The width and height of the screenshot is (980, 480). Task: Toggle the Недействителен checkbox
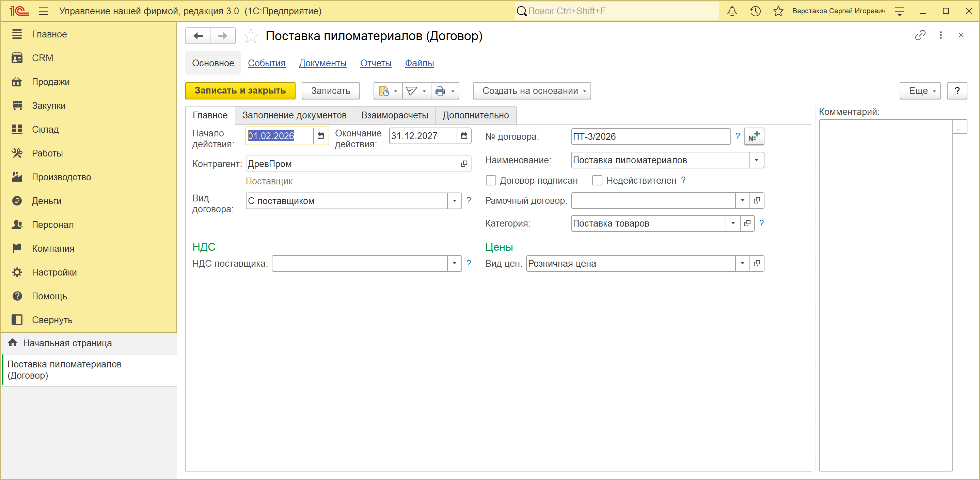pos(597,181)
